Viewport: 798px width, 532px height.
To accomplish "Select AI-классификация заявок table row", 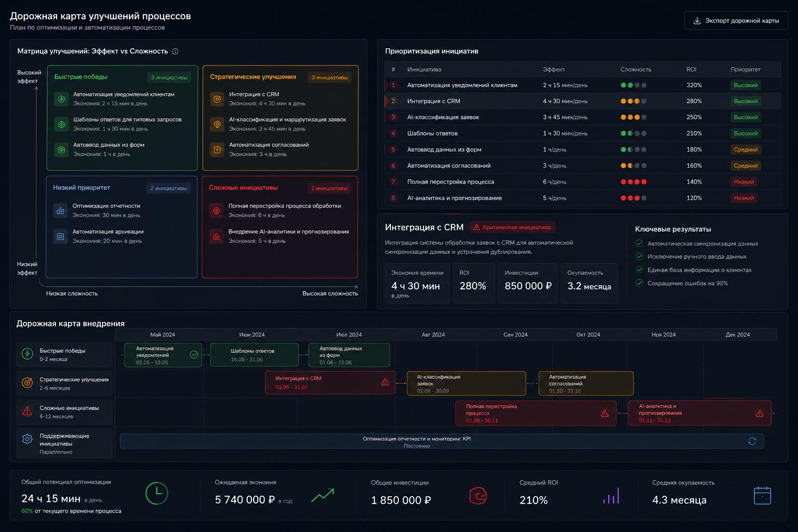I will (x=582, y=117).
